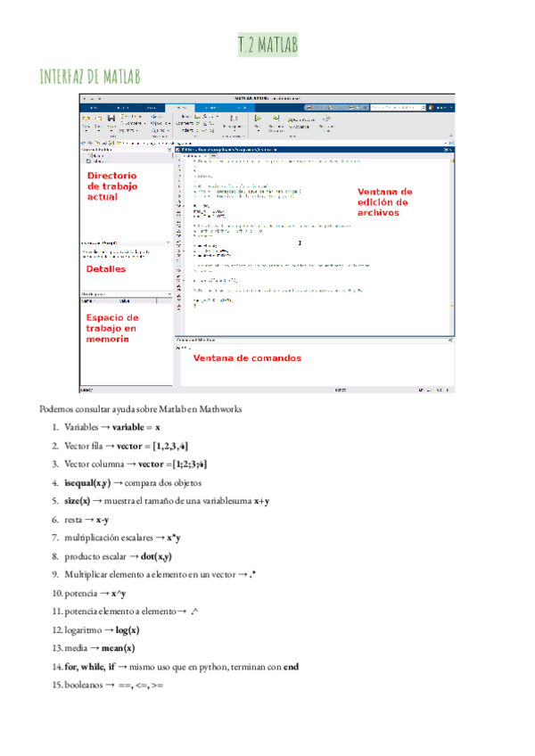Viewport: 535px width, 756px height.
Task: Open the Current Folder panel actions dropdown
Action: 169,150
